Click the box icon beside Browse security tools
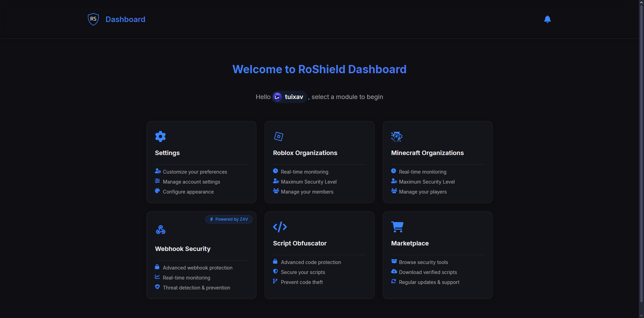 (x=394, y=262)
